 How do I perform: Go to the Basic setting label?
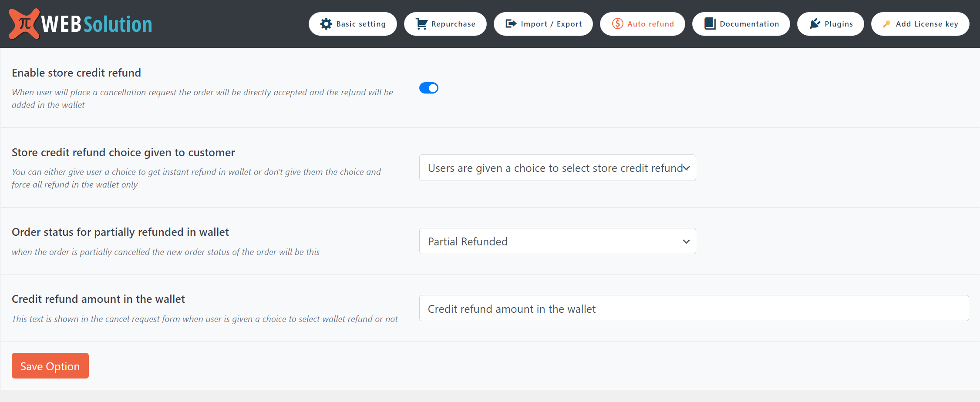361,24
